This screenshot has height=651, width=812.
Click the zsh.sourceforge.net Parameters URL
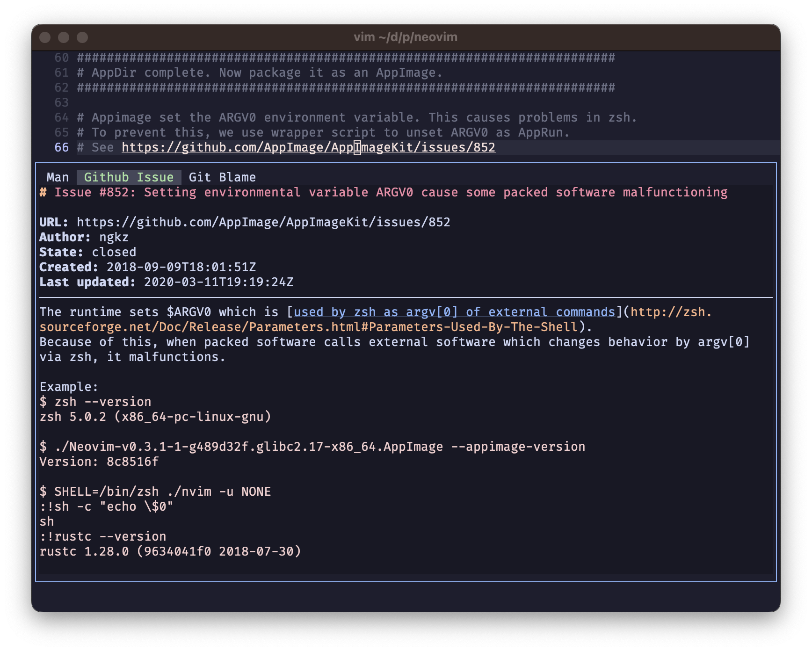376,319
